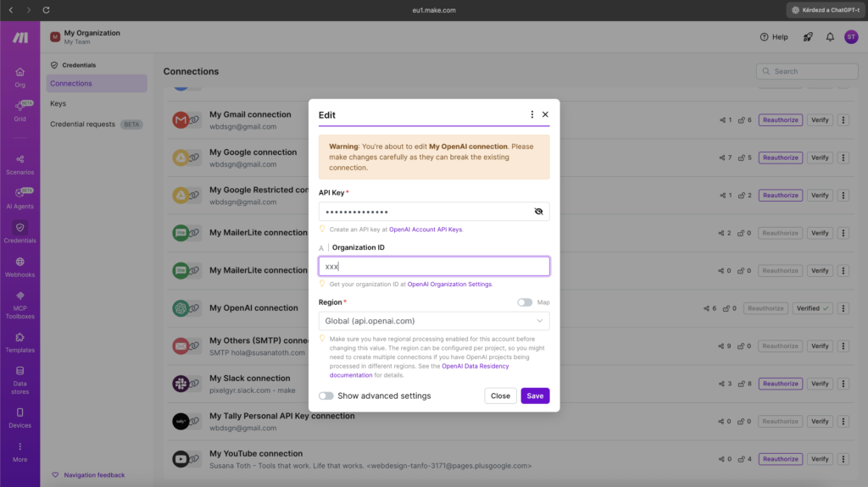Toggle Show advanced settings switch
868x487 pixels.
[x=326, y=396]
